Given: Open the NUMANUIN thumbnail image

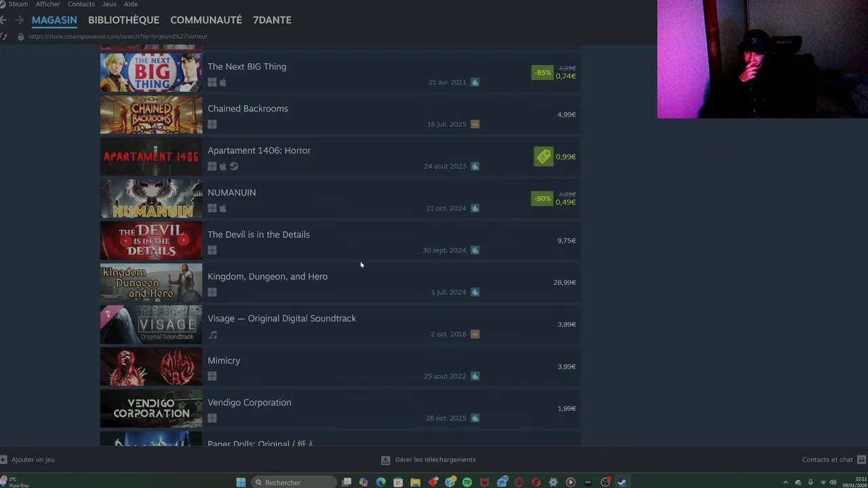Looking at the screenshot, I should [x=151, y=199].
